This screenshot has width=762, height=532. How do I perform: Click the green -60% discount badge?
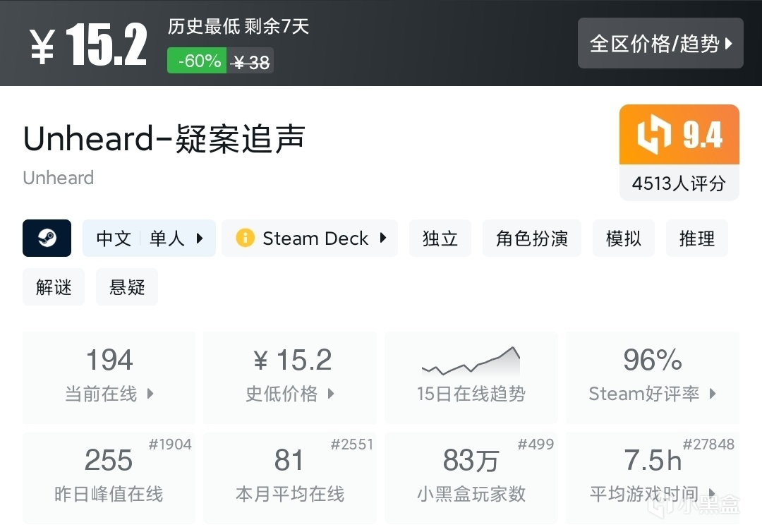(197, 61)
